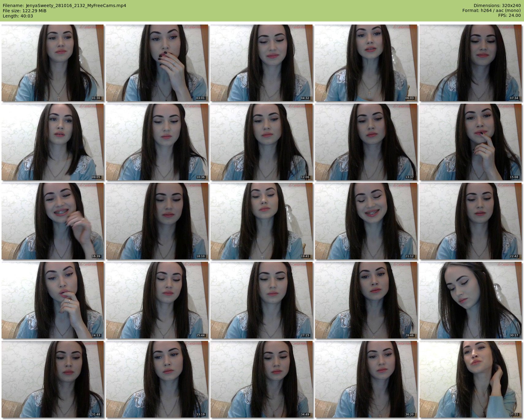The image size is (524, 420).
Task: Click the thumbnail marked 27:15
Action: pos(261,300)
